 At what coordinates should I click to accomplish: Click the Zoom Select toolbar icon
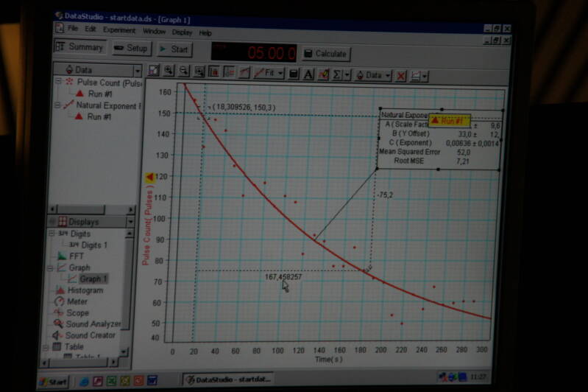199,71
